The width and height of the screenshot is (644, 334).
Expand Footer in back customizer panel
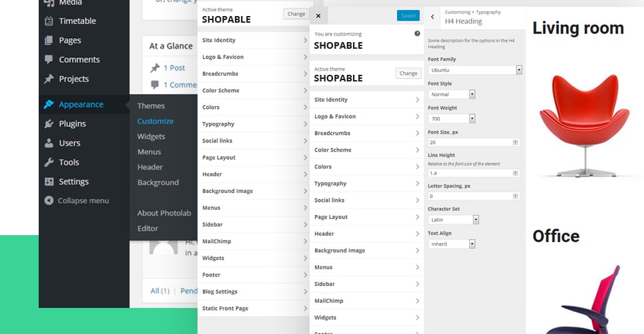(254, 275)
